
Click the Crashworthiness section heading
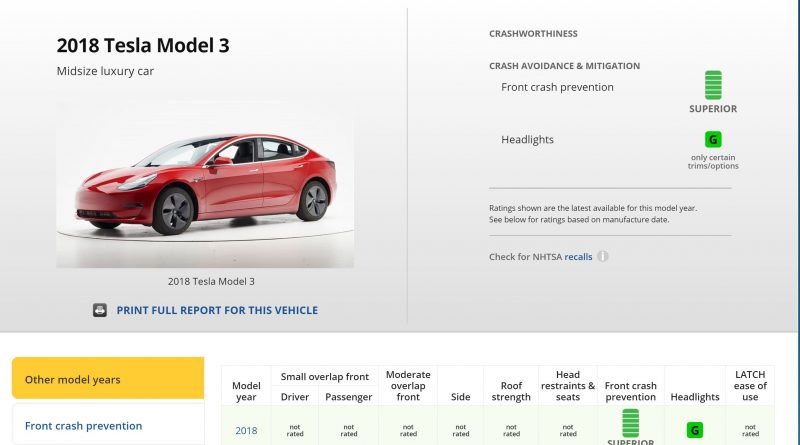[533, 34]
